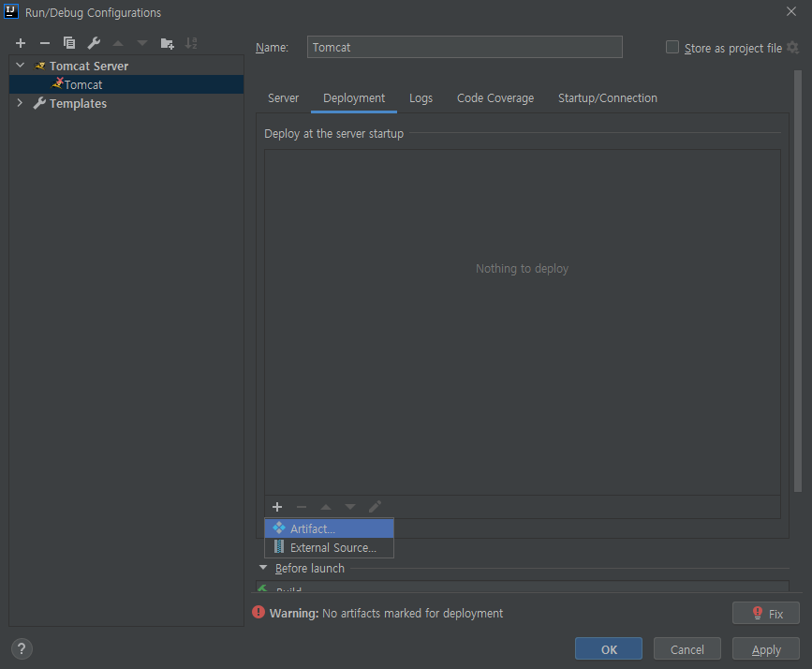This screenshot has height=669, width=812.
Task: Click the red warning error icon
Action: click(258, 613)
